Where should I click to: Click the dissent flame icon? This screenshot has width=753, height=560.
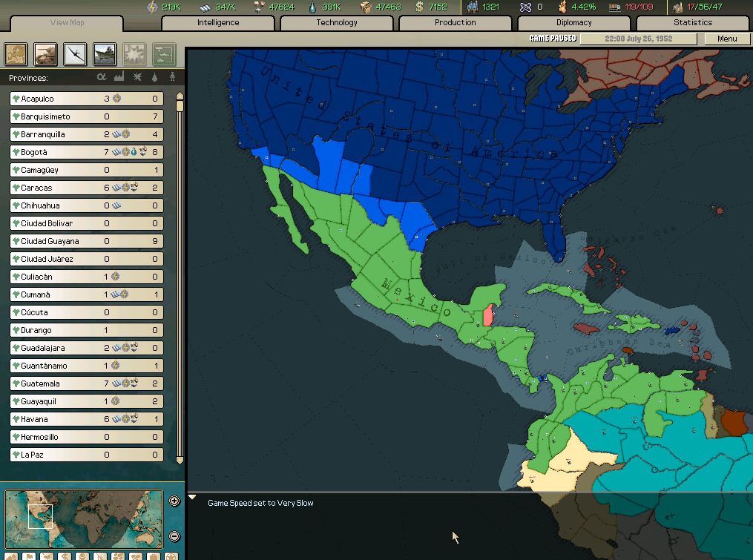[x=562, y=7]
